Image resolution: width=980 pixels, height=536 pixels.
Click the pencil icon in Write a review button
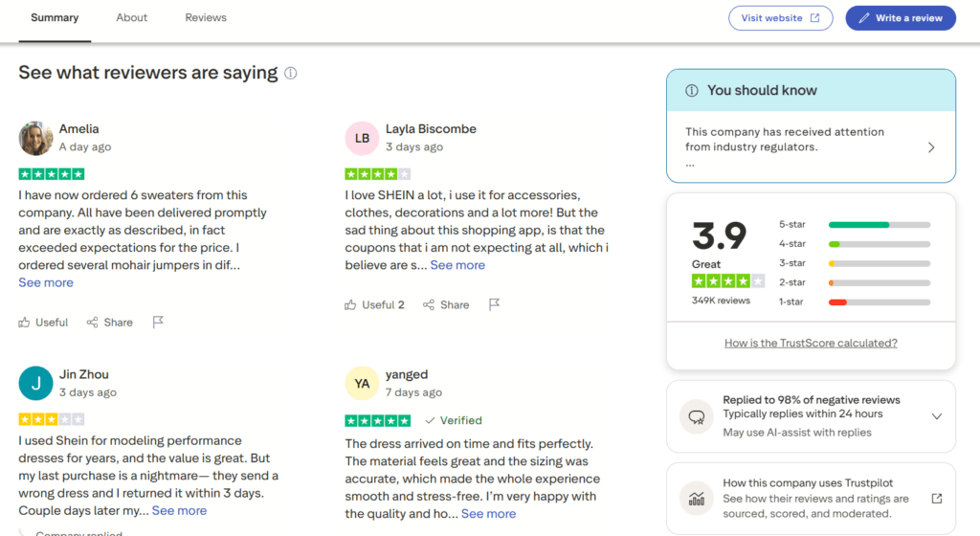(x=864, y=18)
